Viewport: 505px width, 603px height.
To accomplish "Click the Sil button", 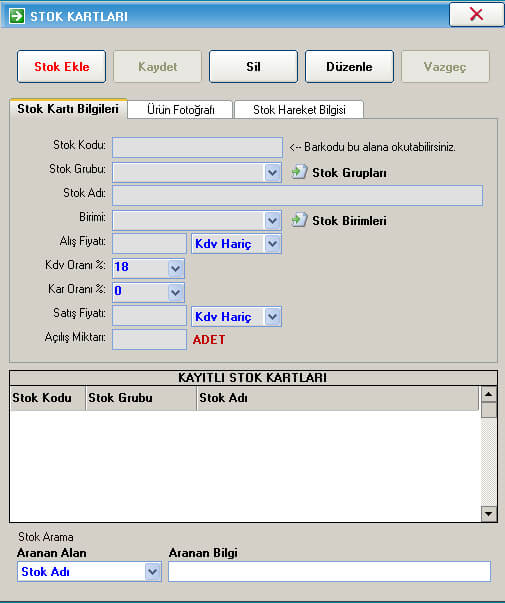I will point(253,67).
